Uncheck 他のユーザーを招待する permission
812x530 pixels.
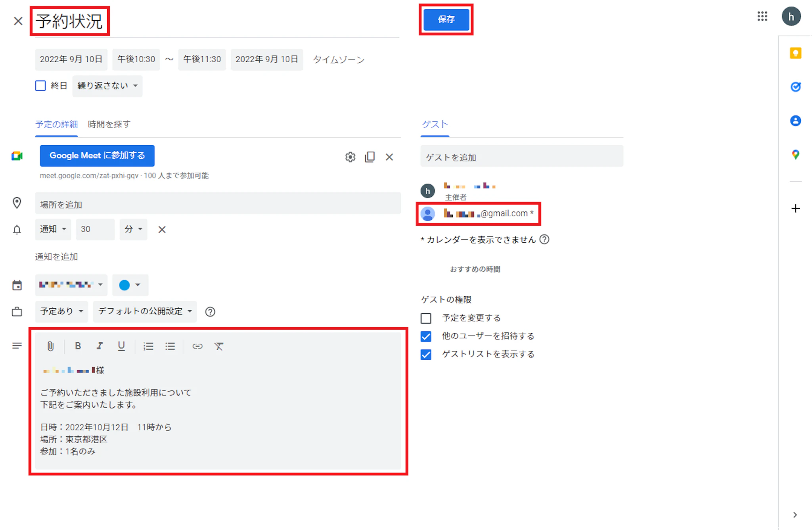click(426, 336)
